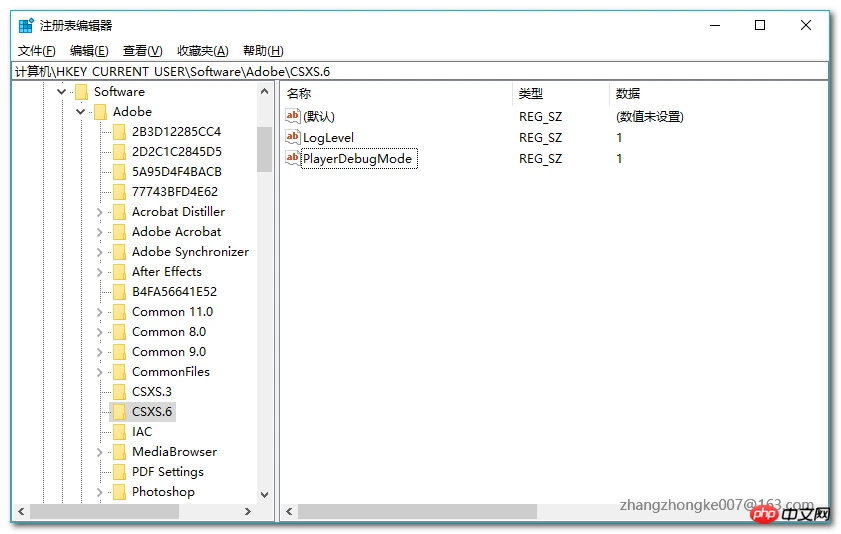The image size is (841, 534).
Task: Click the 2B3D12285CC4 folder icon
Action: pyautogui.click(x=120, y=132)
